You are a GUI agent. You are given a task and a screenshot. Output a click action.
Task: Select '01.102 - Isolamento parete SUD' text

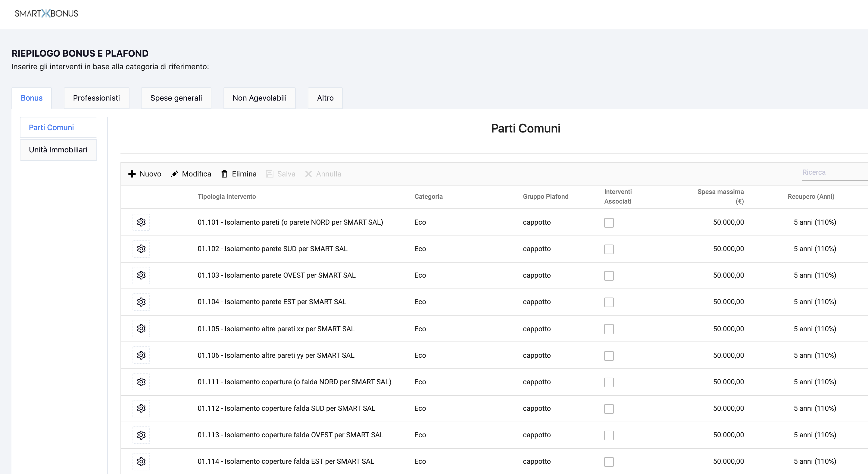tap(272, 249)
